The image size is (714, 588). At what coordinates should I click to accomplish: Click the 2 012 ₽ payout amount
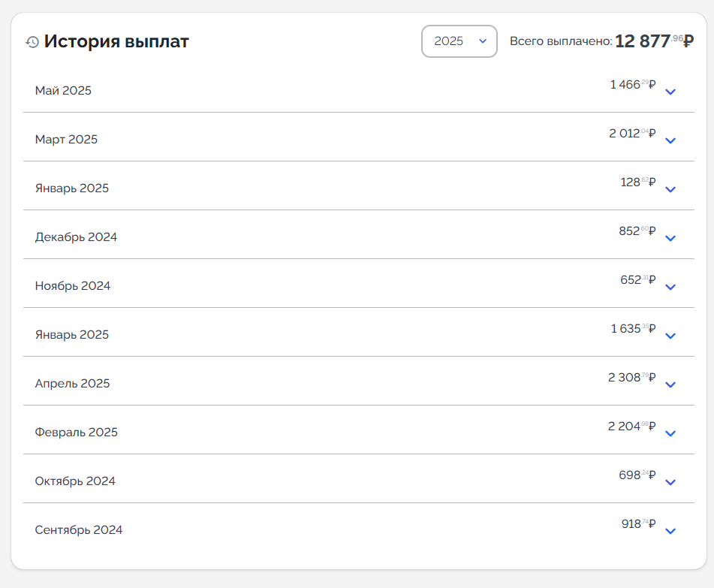631,134
